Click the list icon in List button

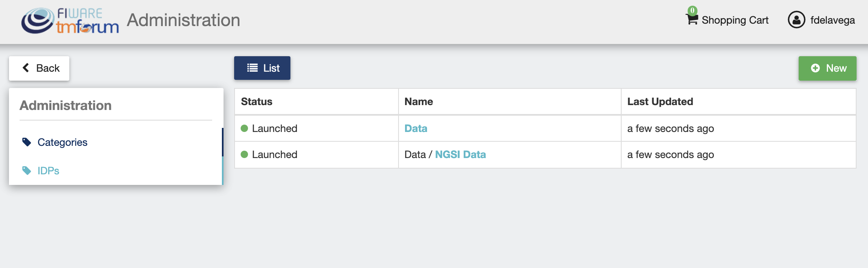[x=252, y=68]
